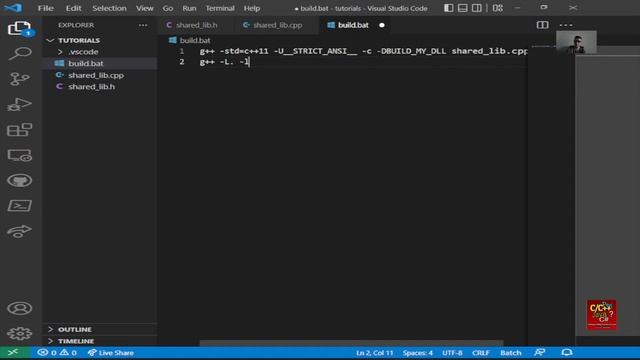The height and width of the screenshot is (360, 640).
Task: Click the webcam video thumbnail
Action: [x=576, y=42]
